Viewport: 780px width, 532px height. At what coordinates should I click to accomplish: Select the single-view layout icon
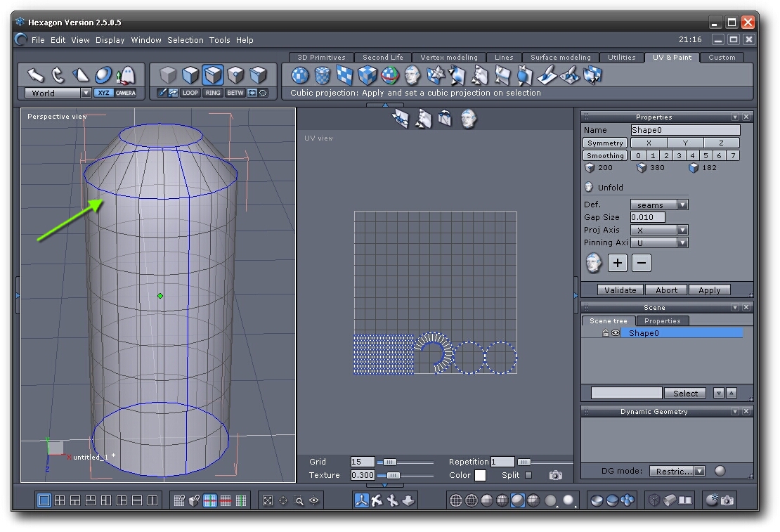pyautogui.click(x=44, y=500)
